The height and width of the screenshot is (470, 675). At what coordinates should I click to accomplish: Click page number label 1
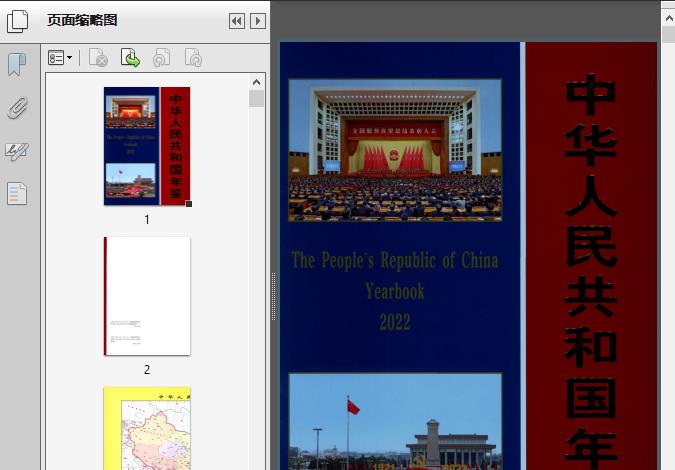click(147, 220)
